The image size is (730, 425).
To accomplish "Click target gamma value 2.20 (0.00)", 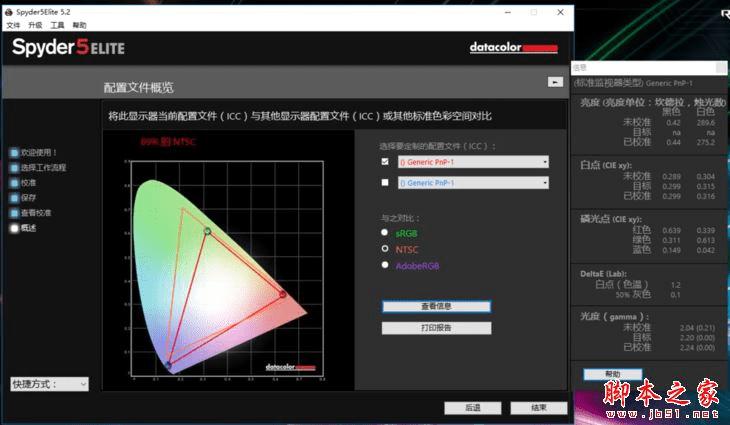I will (x=697, y=337).
